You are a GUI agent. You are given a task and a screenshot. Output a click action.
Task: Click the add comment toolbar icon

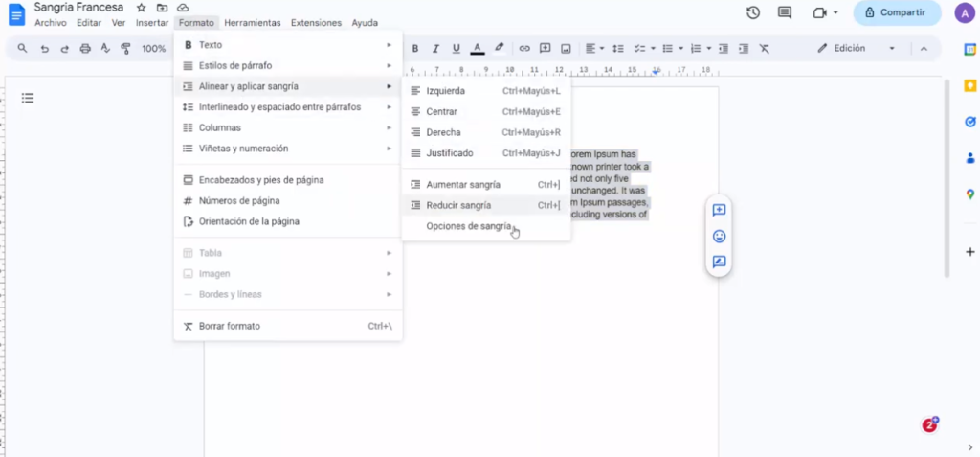(x=545, y=48)
